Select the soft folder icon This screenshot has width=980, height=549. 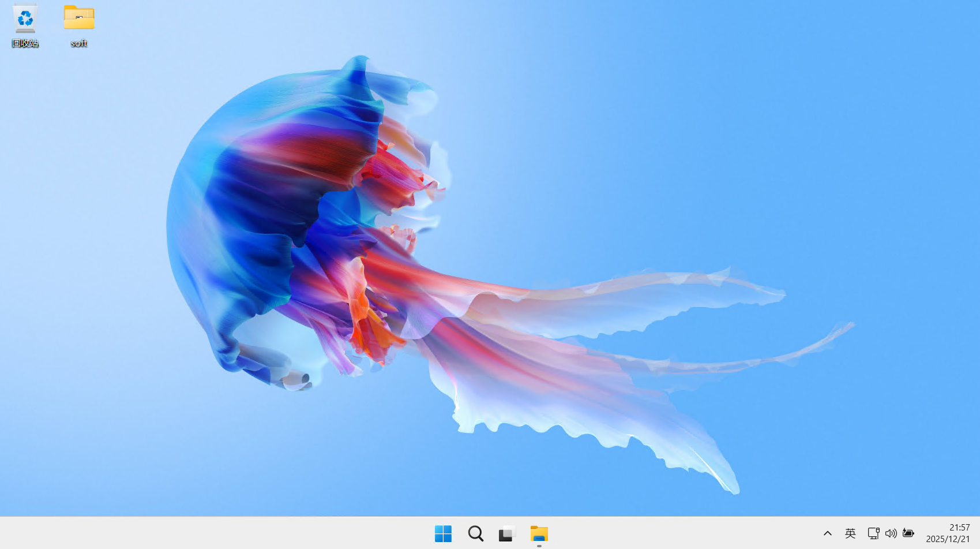79,18
